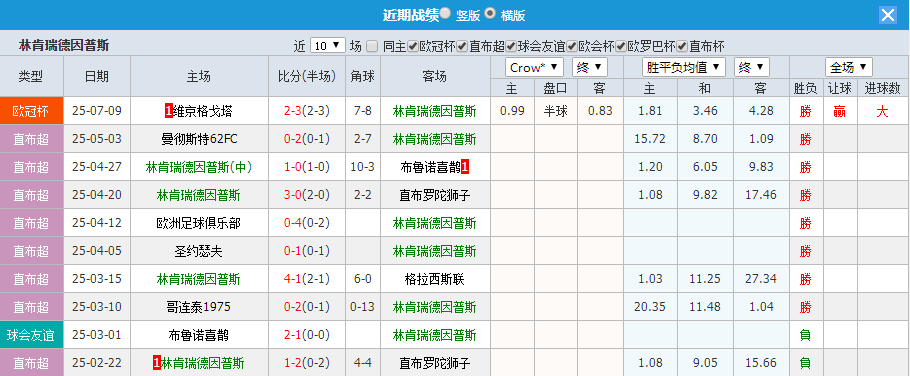Uncheck the 欧冠杯 filter checkbox
This screenshot has width=910, height=376.
click(413, 46)
